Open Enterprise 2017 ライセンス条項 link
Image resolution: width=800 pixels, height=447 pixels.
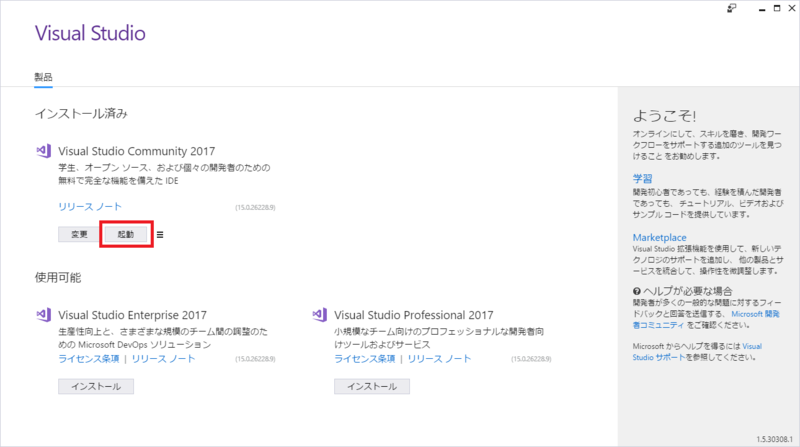click(89, 359)
